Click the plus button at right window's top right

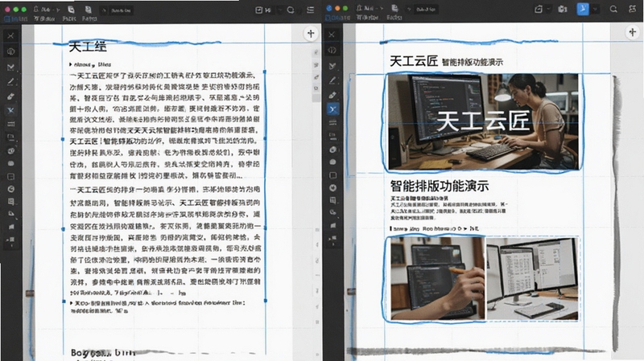point(633,32)
